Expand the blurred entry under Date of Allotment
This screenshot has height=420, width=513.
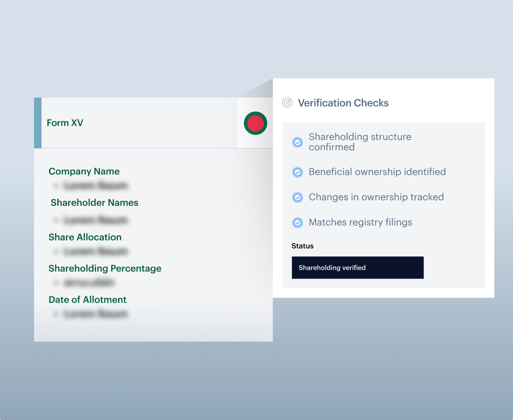[x=96, y=314]
